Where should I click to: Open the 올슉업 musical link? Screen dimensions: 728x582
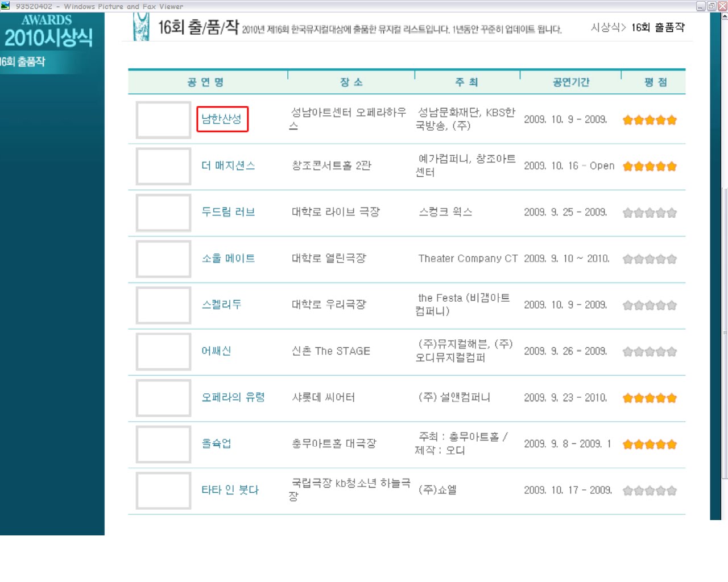click(x=216, y=444)
